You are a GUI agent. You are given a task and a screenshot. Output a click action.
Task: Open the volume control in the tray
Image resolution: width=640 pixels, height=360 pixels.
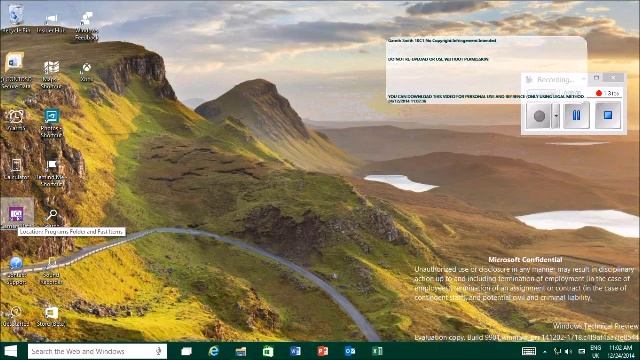coord(569,351)
